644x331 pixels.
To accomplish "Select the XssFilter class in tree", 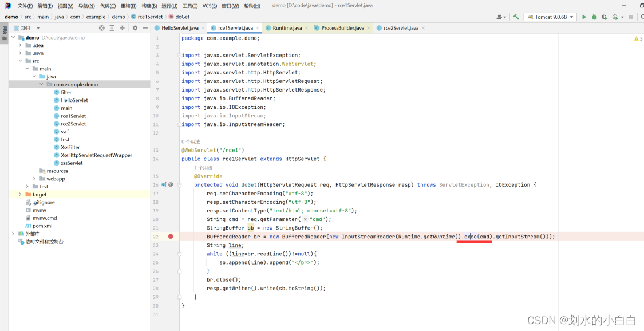I will coord(70,147).
